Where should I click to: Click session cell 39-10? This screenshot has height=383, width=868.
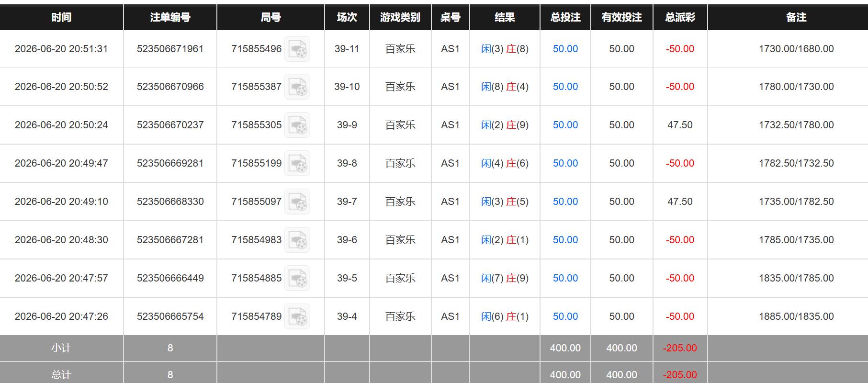(x=347, y=87)
